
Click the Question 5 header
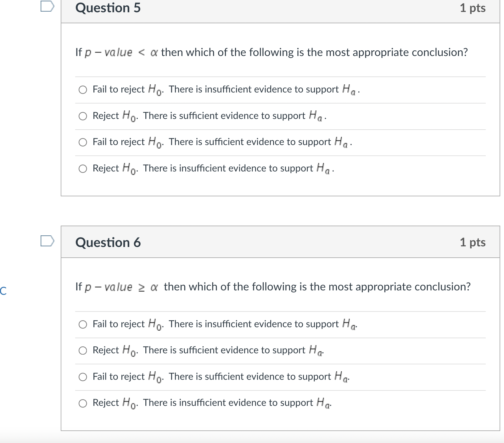tap(108, 8)
